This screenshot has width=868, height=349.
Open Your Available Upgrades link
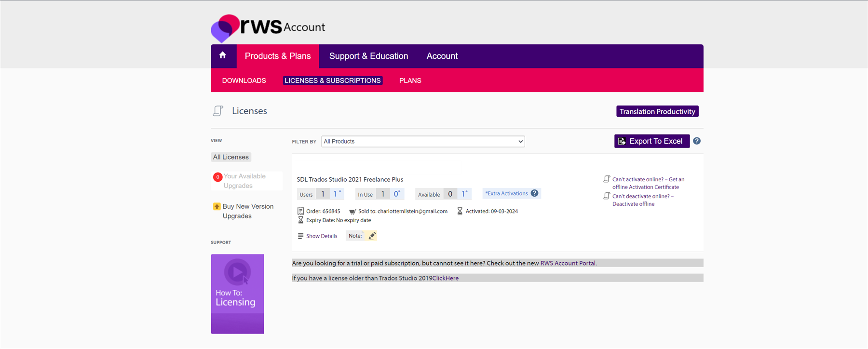tap(244, 181)
